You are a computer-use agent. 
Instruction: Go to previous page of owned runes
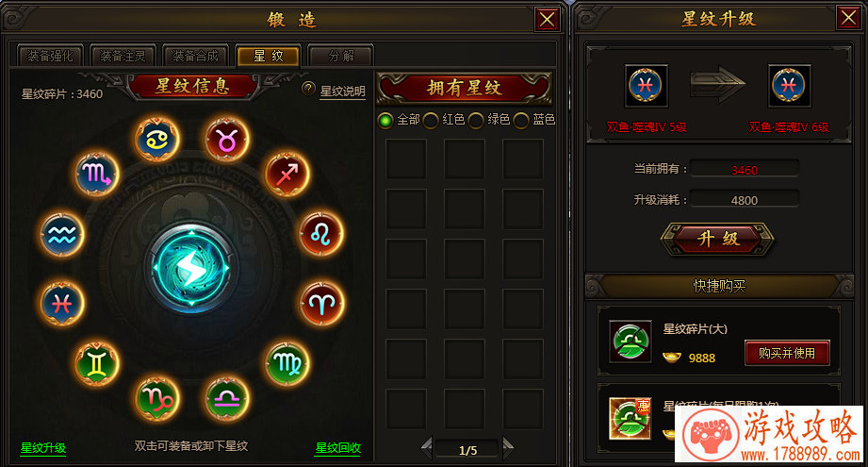[x=427, y=447]
